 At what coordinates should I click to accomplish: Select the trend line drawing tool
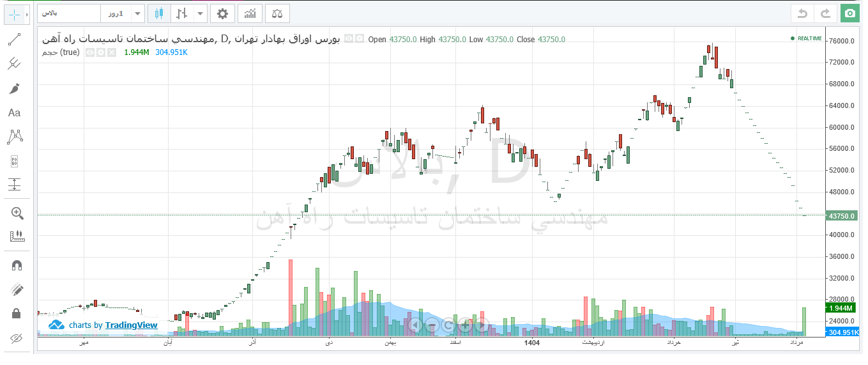[14, 40]
